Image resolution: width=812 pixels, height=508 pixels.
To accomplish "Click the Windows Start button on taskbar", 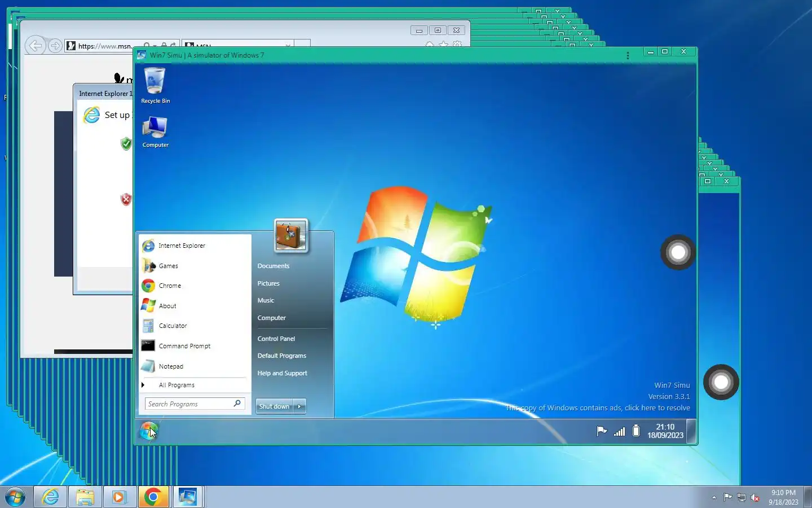I will click(15, 497).
